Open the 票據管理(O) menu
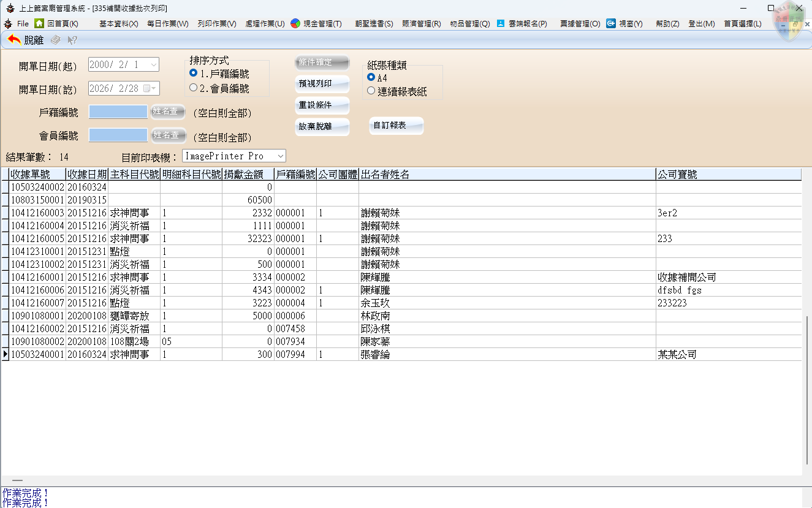This screenshot has height=508, width=812. click(x=580, y=24)
